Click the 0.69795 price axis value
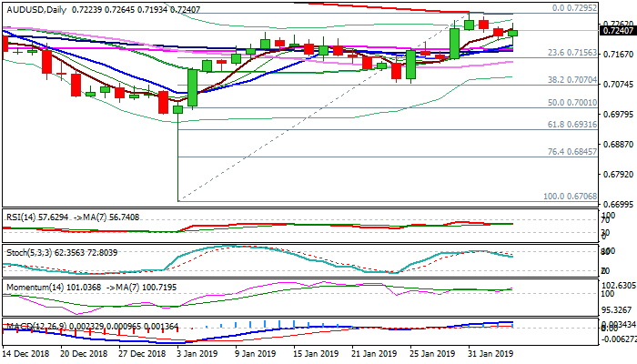Viewport: 637px width, 364px height. click(x=615, y=115)
